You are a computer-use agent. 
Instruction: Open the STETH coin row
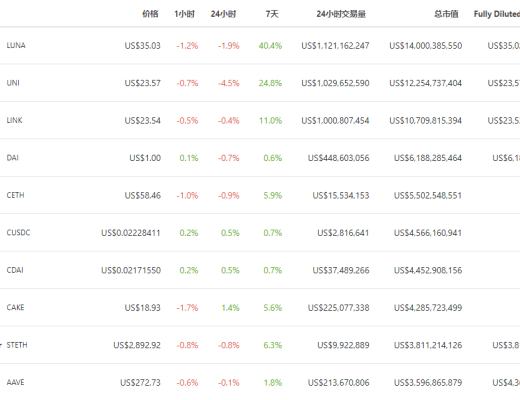(x=260, y=345)
